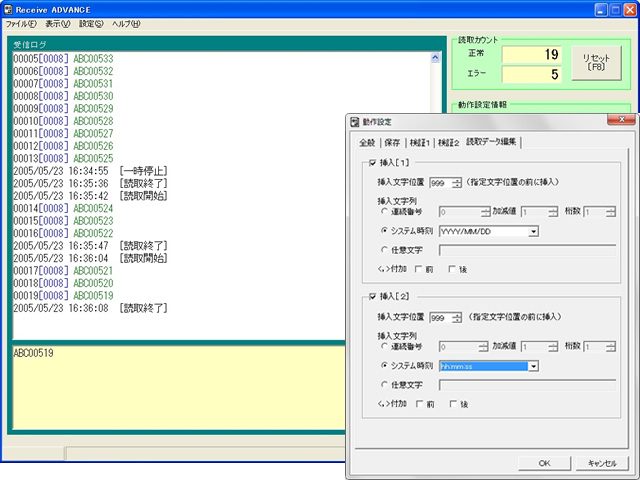Click 挿入文字位置 999 field in 挿入[1]

pyautogui.click(x=441, y=183)
